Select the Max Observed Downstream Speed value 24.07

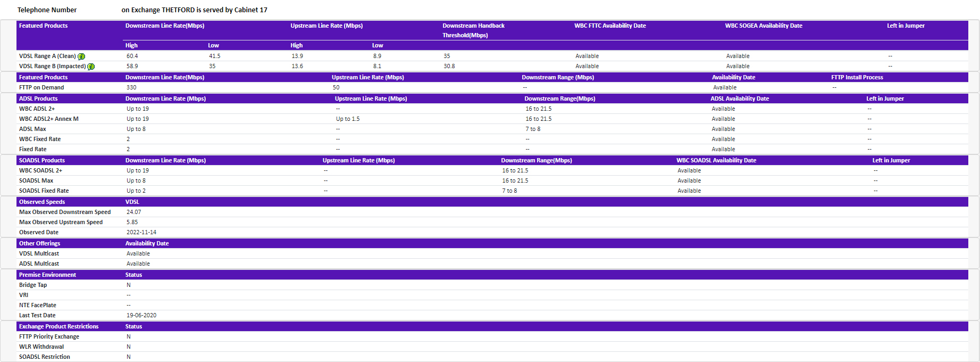(133, 212)
